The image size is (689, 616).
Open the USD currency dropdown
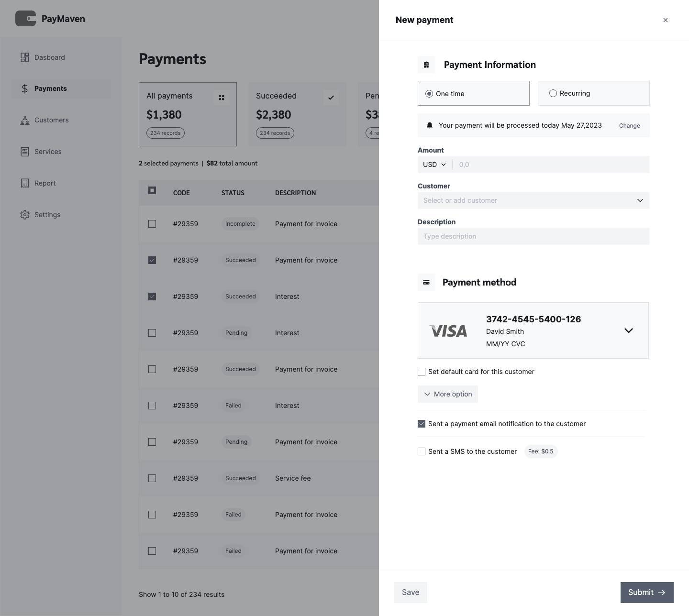coord(434,165)
